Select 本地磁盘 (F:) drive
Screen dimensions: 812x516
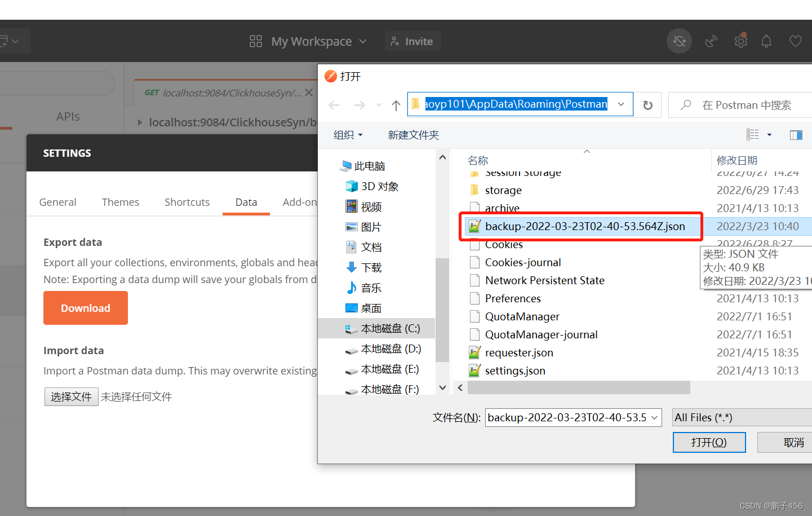(x=383, y=389)
